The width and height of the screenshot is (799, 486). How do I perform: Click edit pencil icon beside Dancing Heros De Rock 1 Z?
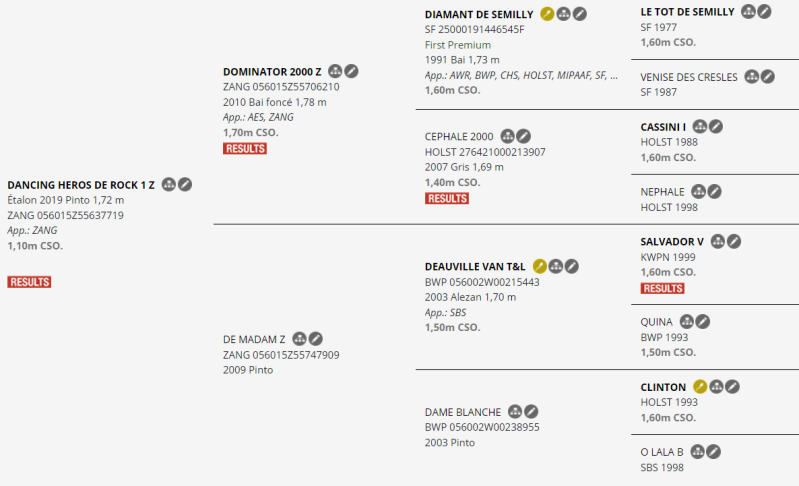185,184
